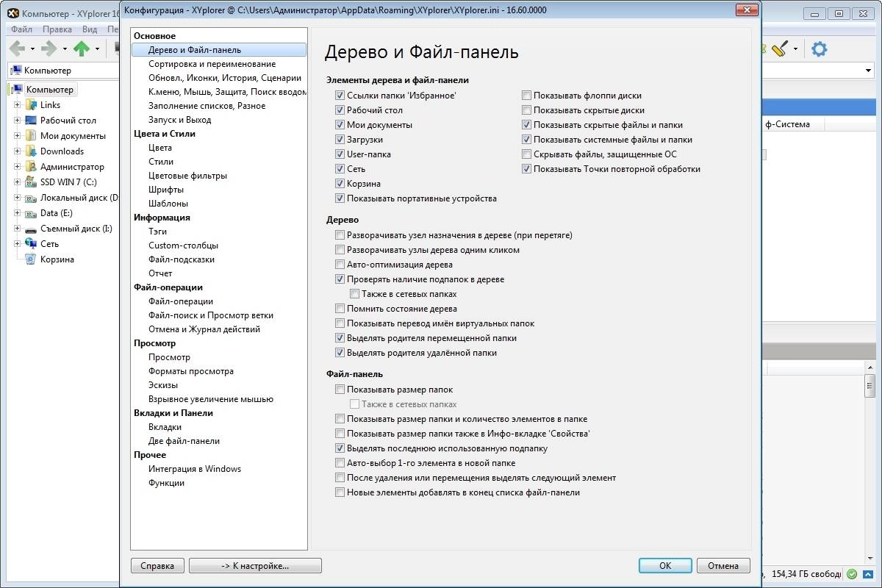Toggle Показывать Точки повторной обработки checkbox
Screen dimensions: 882x588
point(526,169)
